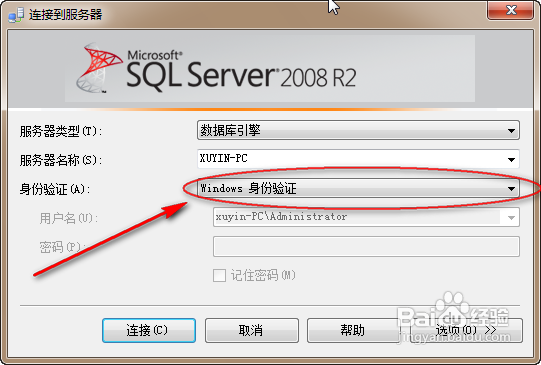Click the 服务器名称(S) label
Viewport: 541px width, 365px height.
click(61, 160)
